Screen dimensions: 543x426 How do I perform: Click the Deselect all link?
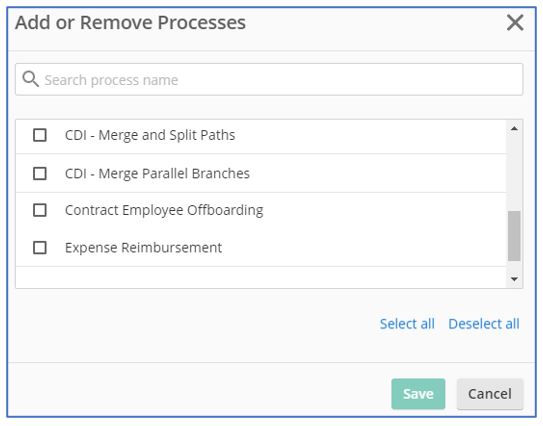(484, 324)
